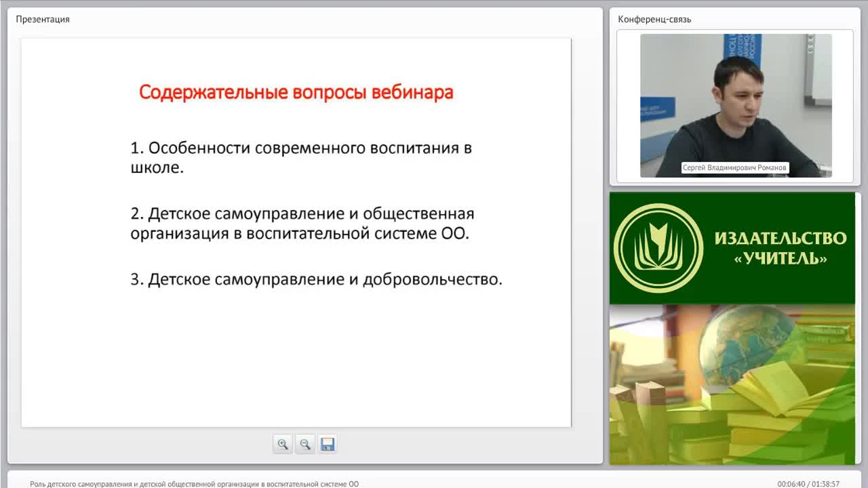Zoom out of the presentation slide
Image resolution: width=868 pixels, height=488 pixels.
click(305, 445)
